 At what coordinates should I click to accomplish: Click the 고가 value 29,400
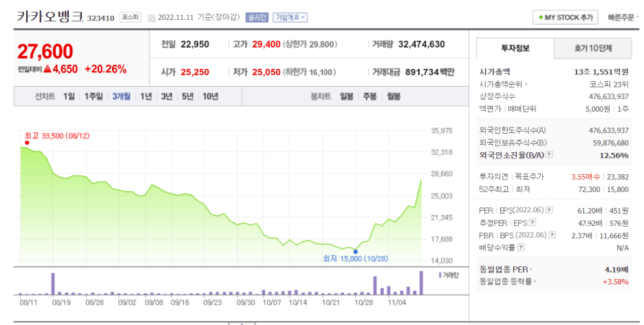click(266, 44)
